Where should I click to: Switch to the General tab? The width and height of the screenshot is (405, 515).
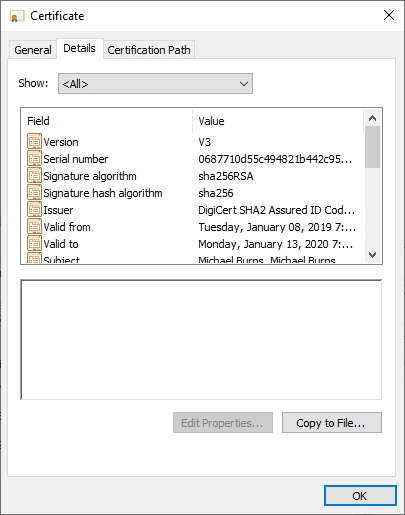[x=33, y=50]
